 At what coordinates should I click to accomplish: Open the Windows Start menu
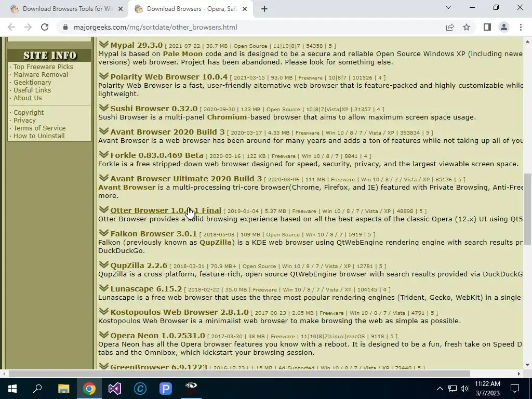(12, 389)
